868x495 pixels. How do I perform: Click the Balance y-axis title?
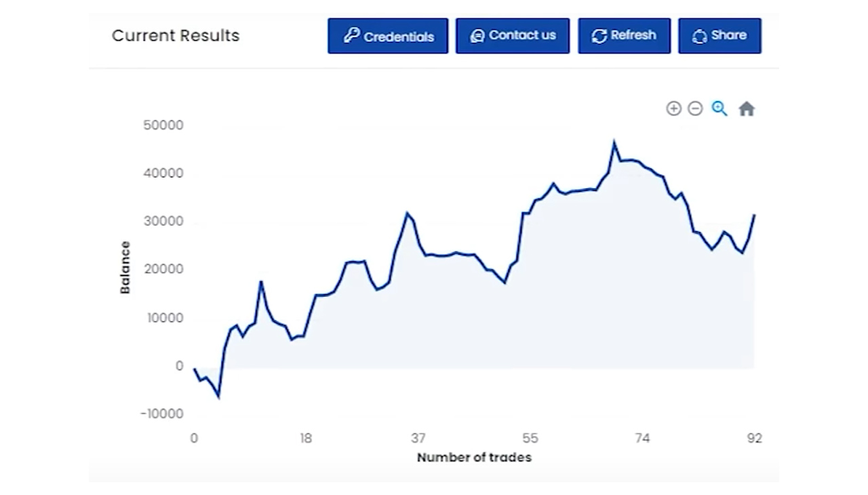125,267
